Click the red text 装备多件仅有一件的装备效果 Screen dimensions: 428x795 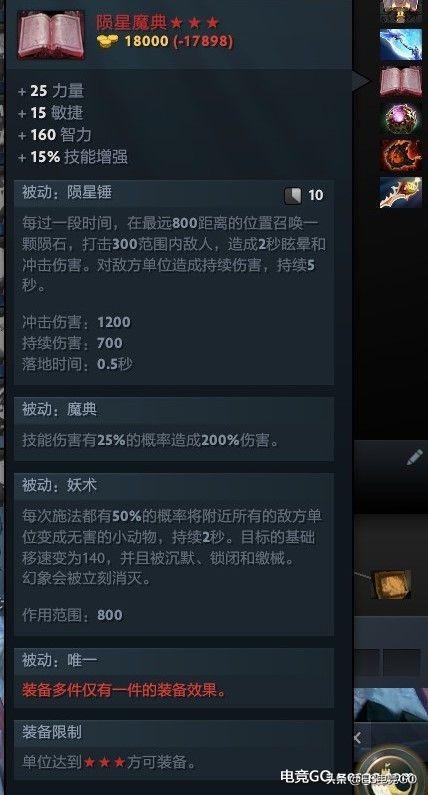pos(124,690)
